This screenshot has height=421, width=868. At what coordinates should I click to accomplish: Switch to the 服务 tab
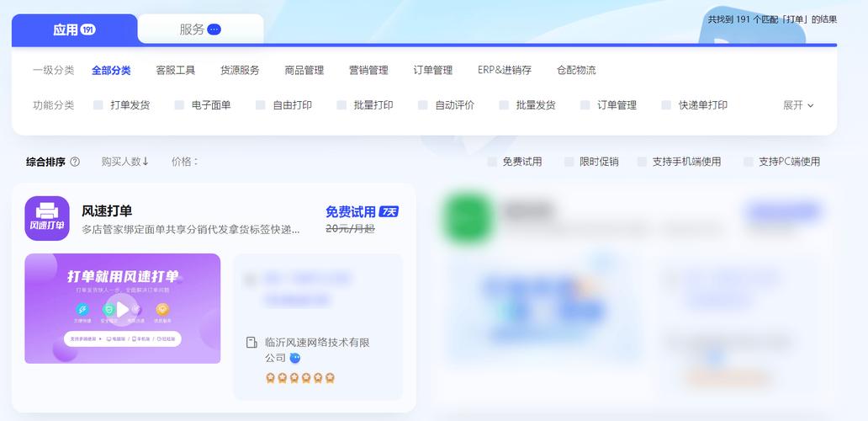[200, 29]
